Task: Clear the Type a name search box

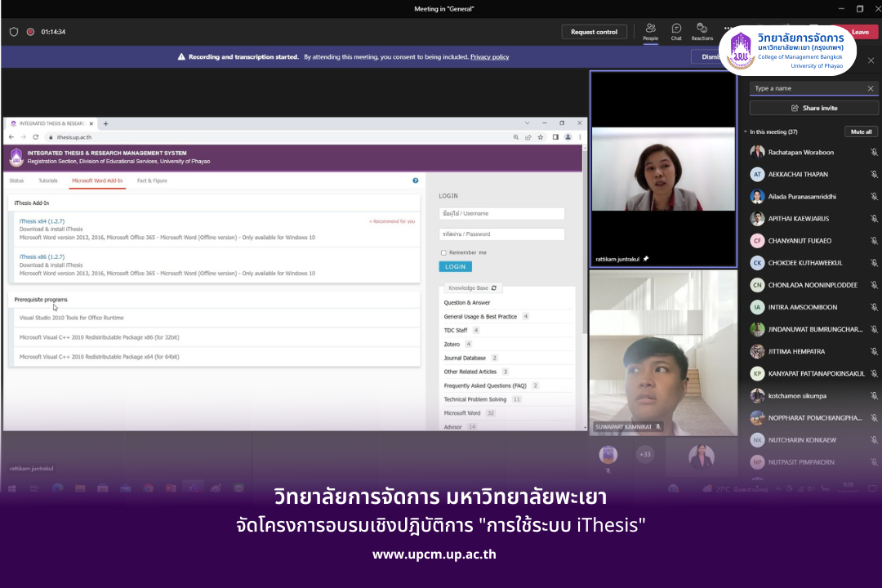Action: (871, 88)
